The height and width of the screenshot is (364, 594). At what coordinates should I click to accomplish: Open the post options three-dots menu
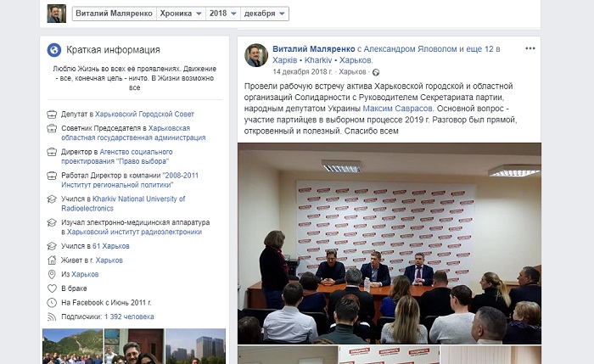[530, 48]
